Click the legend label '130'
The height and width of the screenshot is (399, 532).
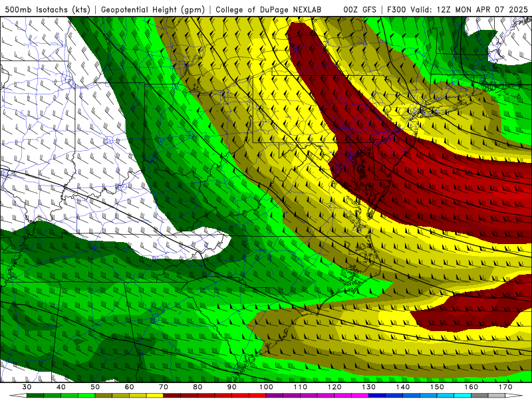click(369, 387)
